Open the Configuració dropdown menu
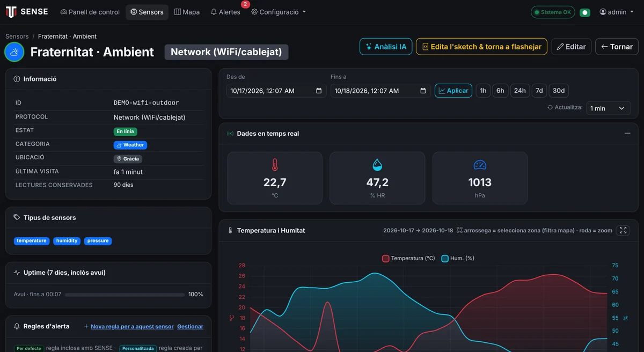The image size is (644, 352). [279, 12]
